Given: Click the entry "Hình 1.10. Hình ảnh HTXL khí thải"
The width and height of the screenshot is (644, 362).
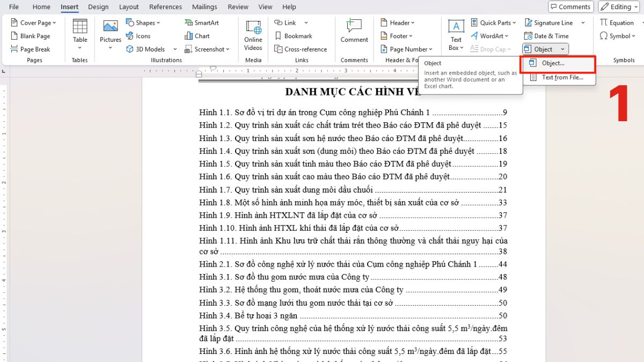Looking at the screenshot, I should tap(353, 228).
